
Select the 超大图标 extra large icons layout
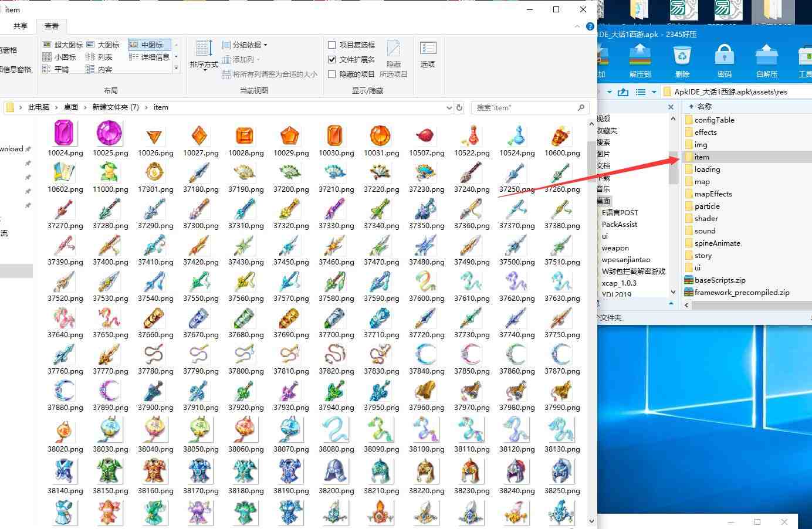[63, 45]
